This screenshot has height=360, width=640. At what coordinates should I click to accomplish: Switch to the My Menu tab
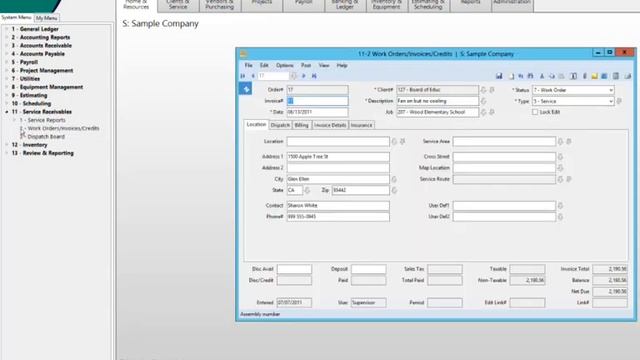tap(47, 18)
